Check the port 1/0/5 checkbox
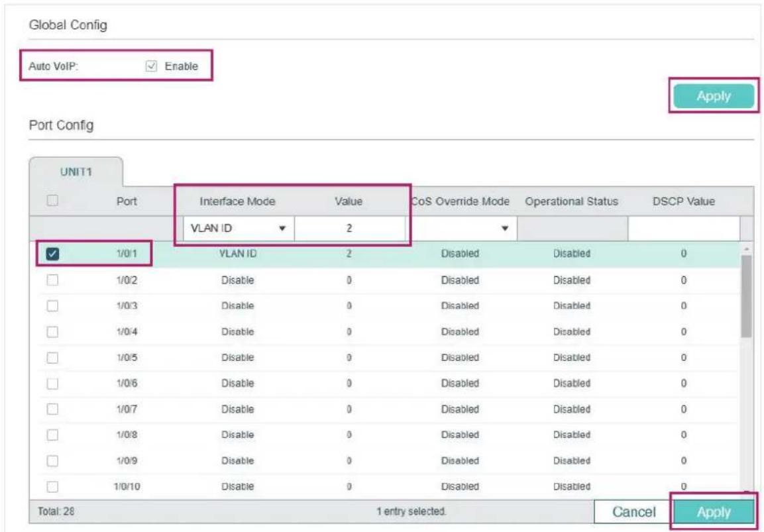The width and height of the screenshot is (764, 532). 52,358
